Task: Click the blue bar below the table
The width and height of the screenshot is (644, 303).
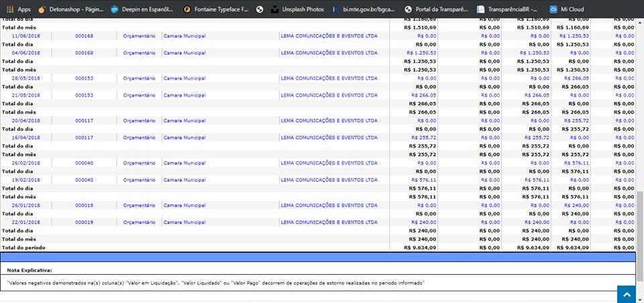Action: 318,257
